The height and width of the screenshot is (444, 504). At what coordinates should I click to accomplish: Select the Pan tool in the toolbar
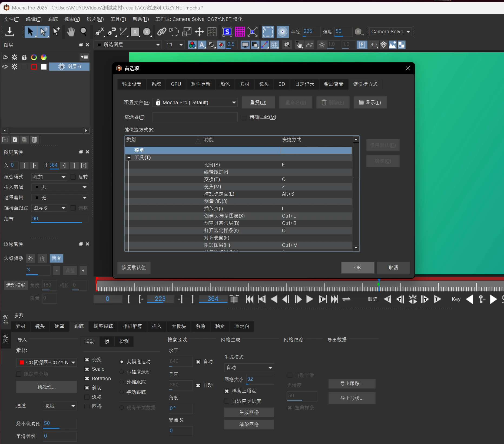coord(71,32)
